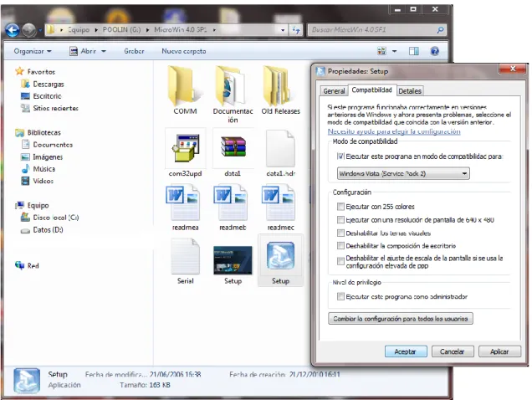Switch to the Compatibilidad tab
The height and width of the screenshot is (400, 532).
tap(372, 90)
